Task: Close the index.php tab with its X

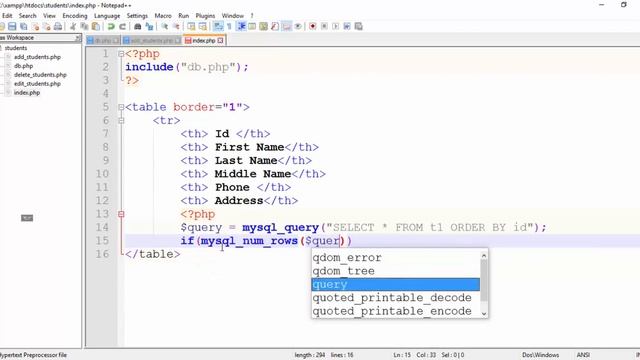Action: [220, 40]
